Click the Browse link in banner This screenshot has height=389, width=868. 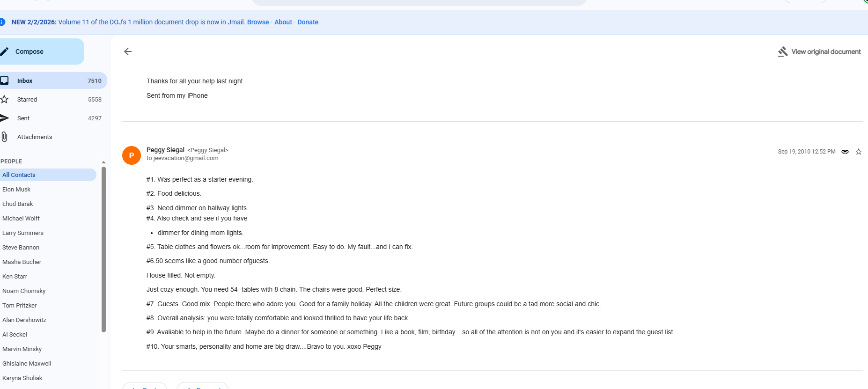[x=258, y=22]
